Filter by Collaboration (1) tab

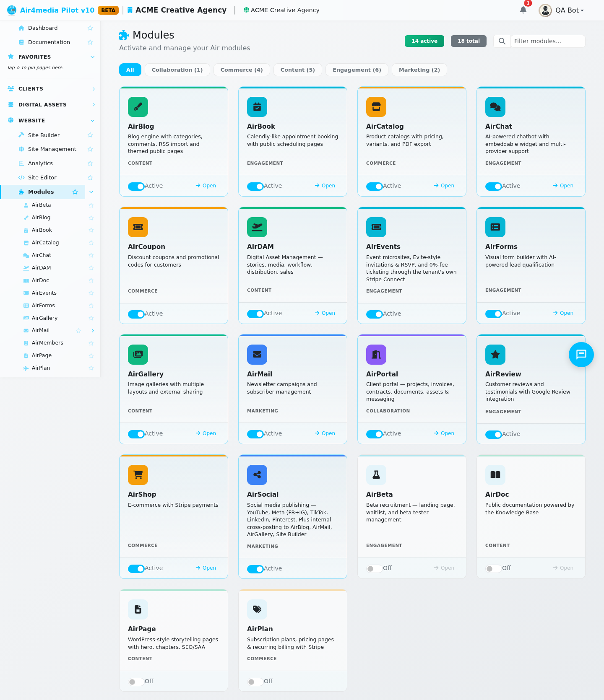tap(177, 70)
